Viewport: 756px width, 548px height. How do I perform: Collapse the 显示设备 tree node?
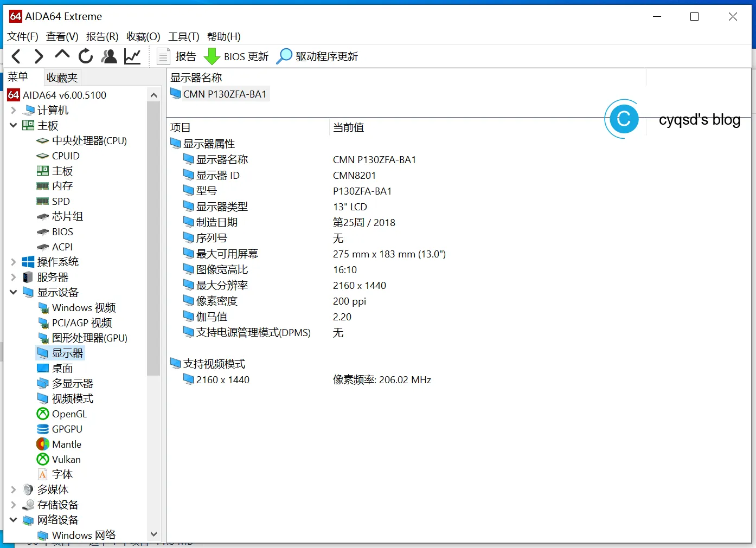14,293
